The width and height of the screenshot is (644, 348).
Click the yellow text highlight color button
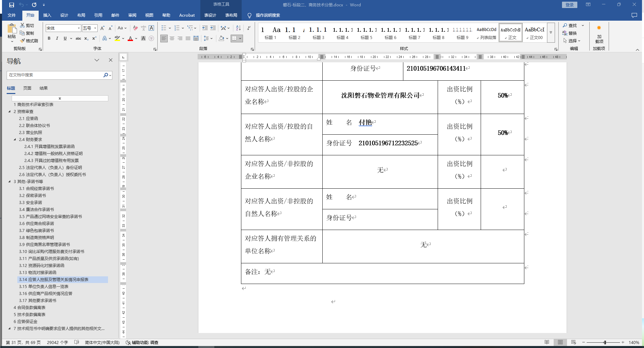click(x=117, y=38)
